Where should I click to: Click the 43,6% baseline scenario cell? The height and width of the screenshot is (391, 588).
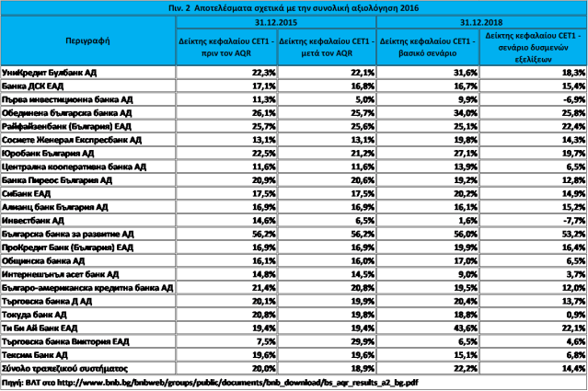(x=458, y=327)
